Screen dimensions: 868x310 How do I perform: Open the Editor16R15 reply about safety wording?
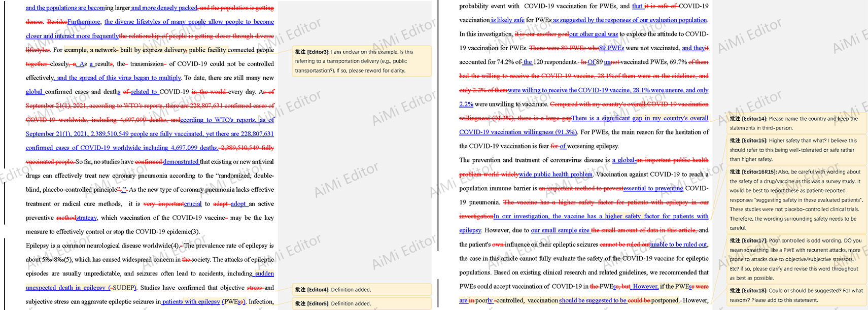coord(795,199)
